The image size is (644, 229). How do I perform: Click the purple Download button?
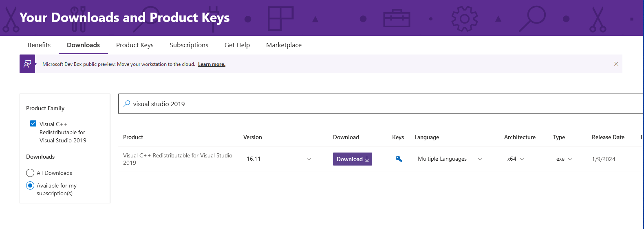click(x=353, y=159)
